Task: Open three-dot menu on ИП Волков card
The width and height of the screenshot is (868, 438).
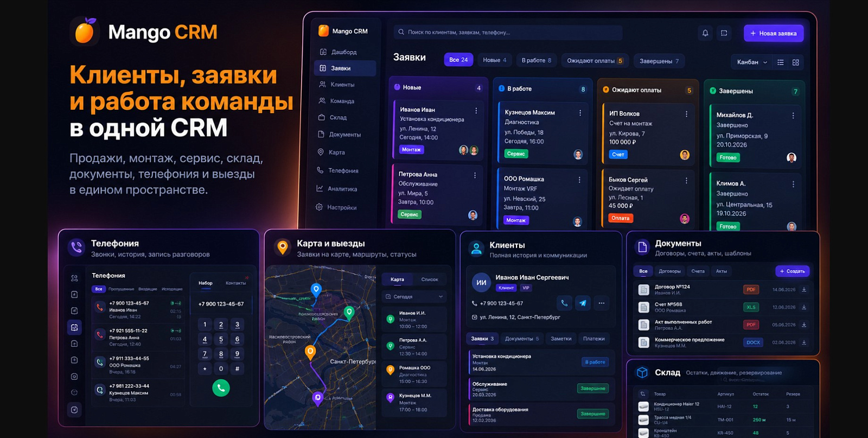Action: click(x=686, y=114)
